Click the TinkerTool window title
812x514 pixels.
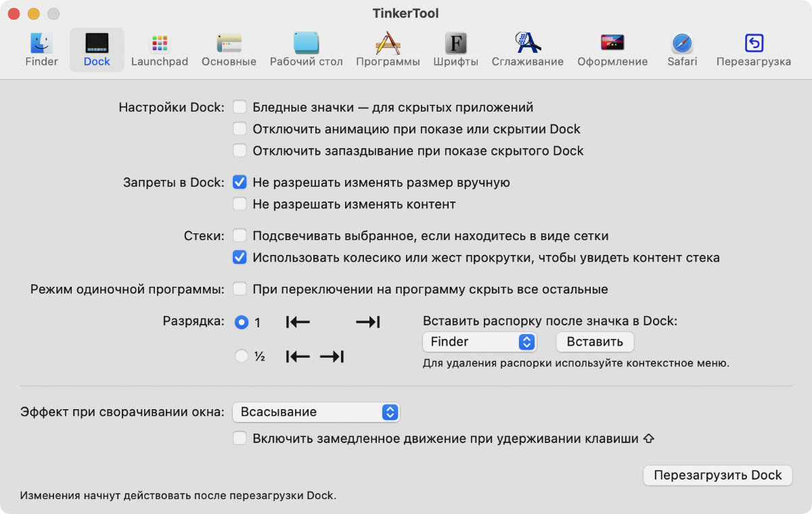point(406,14)
